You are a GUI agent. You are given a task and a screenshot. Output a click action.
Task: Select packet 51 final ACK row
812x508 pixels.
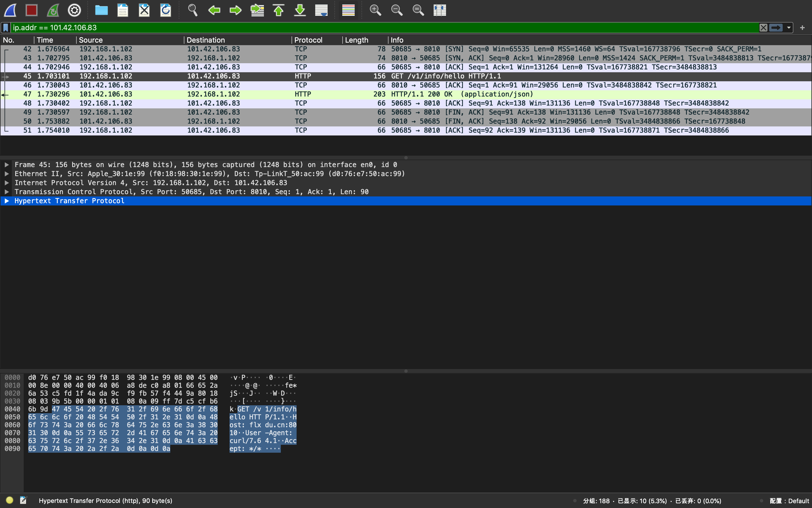(406, 130)
